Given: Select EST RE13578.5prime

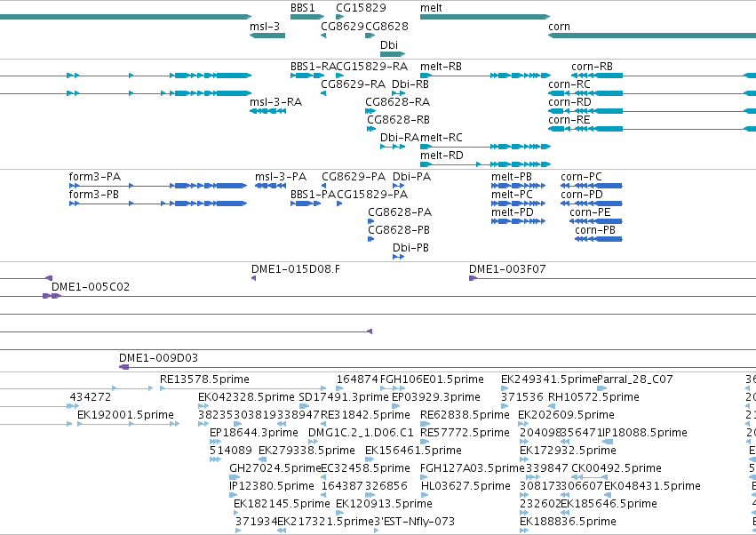Looking at the screenshot, I should (204, 379).
